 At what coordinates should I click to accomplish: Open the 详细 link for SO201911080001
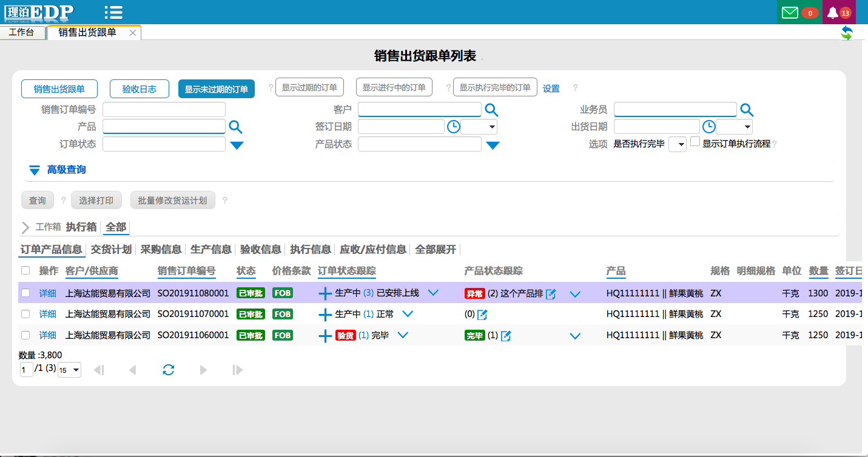tap(48, 293)
